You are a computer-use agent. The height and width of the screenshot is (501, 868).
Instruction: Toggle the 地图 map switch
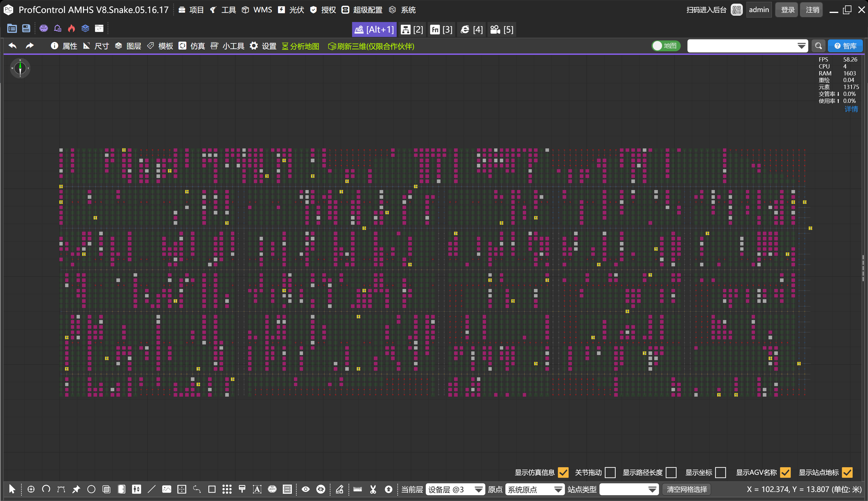point(665,46)
